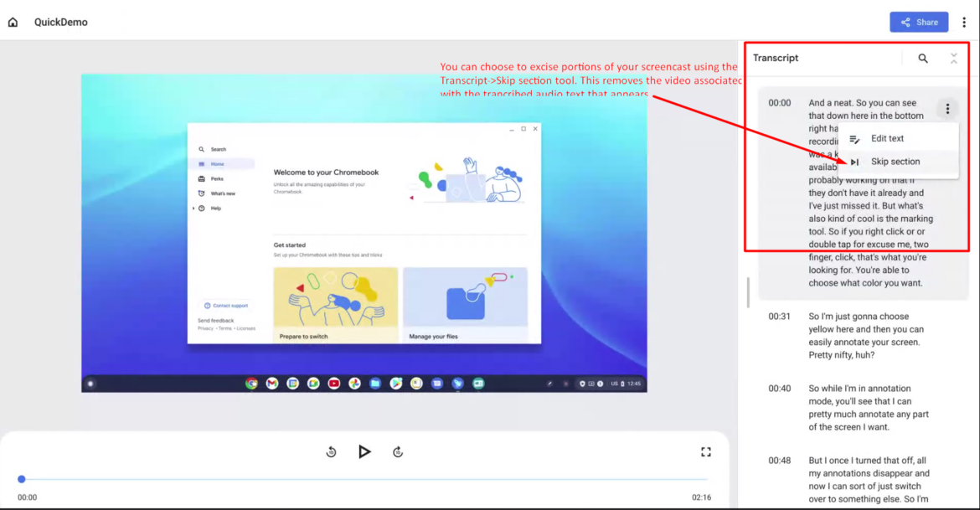Screen dimensions: 980x510
Task: Click the Share button
Action: point(919,22)
